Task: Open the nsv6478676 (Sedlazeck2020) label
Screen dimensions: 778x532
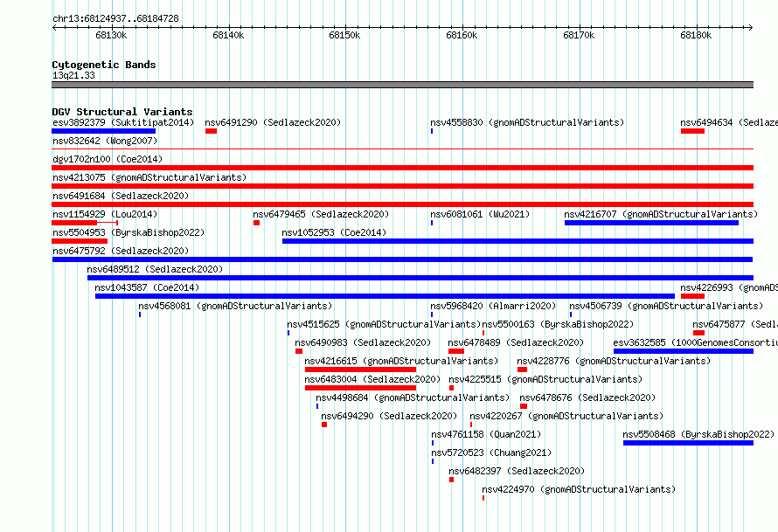Action: pyautogui.click(x=587, y=397)
